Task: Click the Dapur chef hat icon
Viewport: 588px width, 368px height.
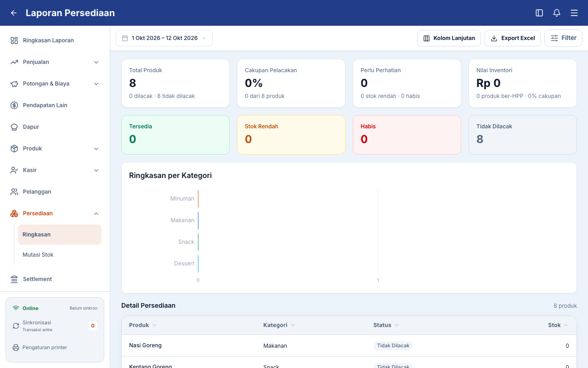Action: (14, 127)
